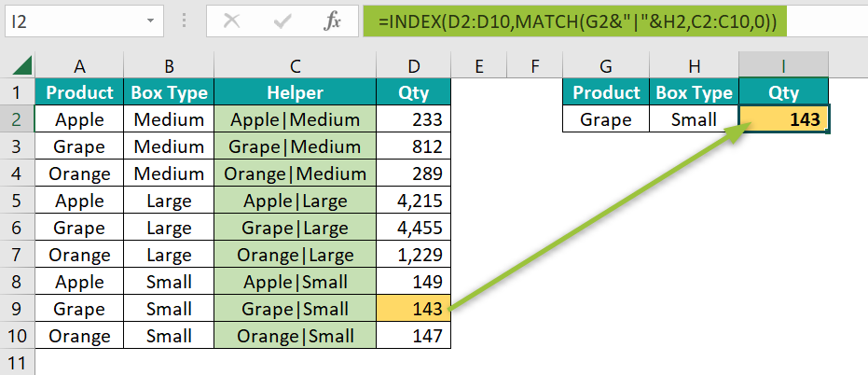
Task: Select column H header
Action: click(695, 66)
